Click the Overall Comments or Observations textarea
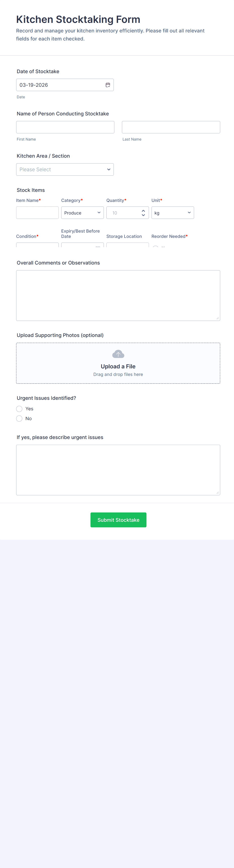The width and height of the screenshot is (234, 868). [x=118, y=295]
